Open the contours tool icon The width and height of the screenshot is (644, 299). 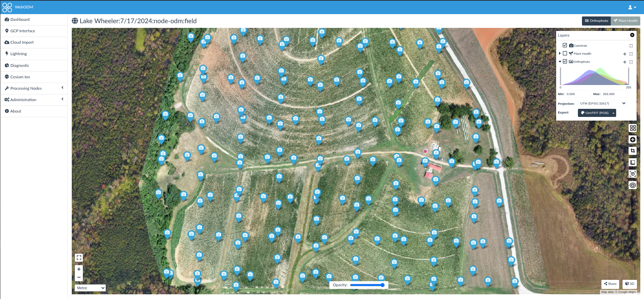coord(633,185)
